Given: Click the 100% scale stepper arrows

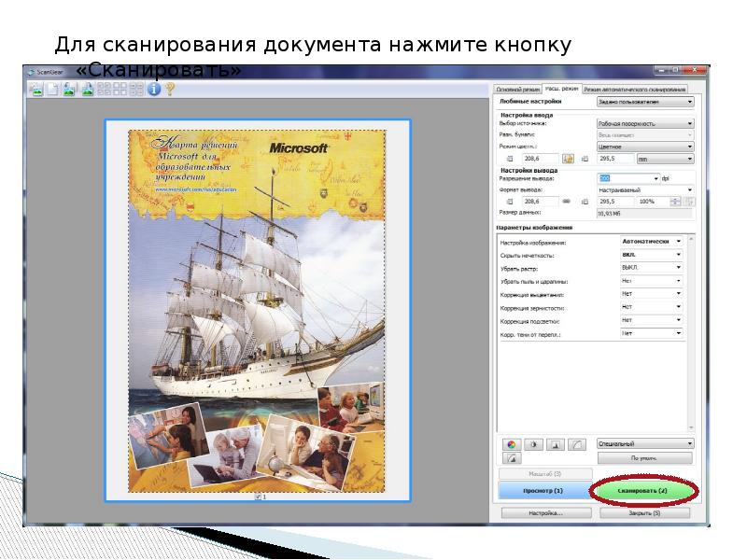Looking at the screenshot, I should (675, 202).
